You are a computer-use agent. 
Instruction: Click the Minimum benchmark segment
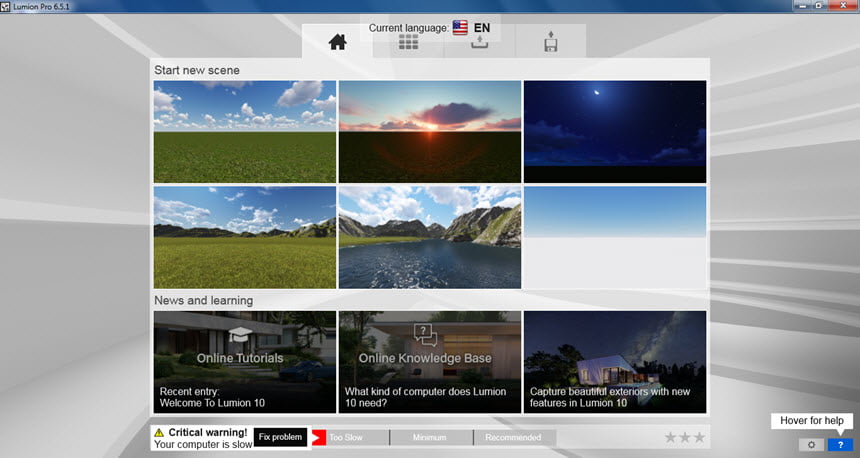(x=431, y=438)
